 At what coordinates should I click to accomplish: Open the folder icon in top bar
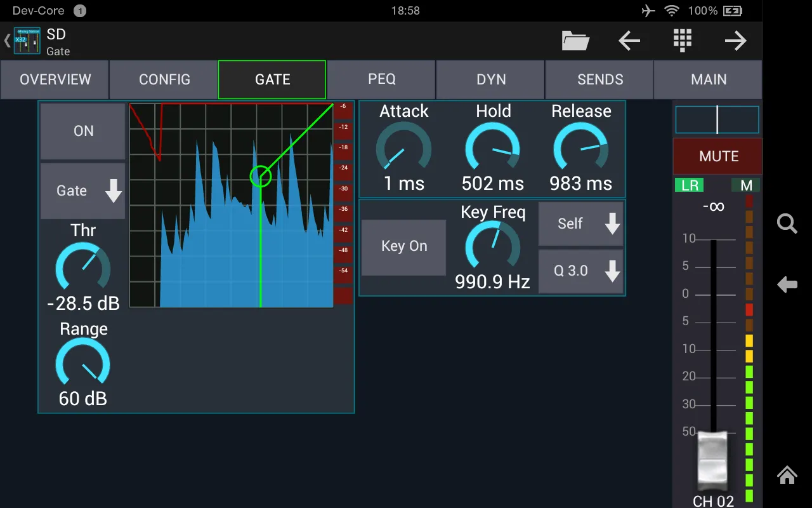click(575, 41)
